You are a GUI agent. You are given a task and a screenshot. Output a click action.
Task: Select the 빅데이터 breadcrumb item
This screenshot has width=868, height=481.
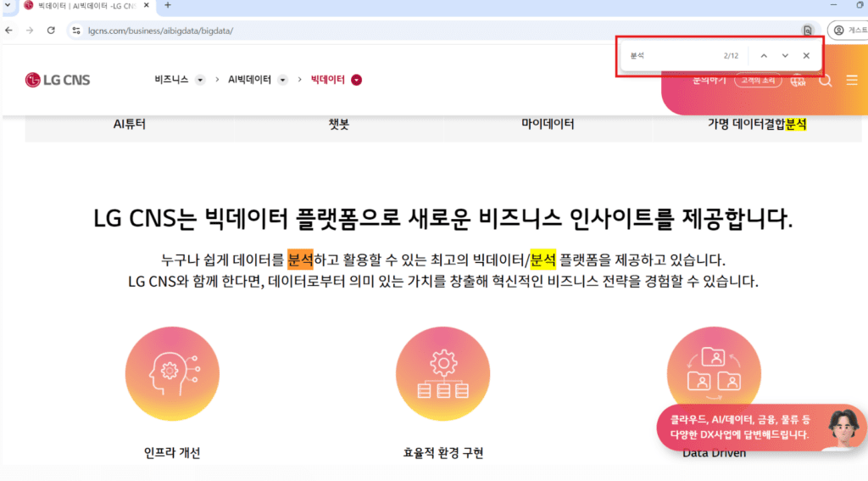(328, 80)
